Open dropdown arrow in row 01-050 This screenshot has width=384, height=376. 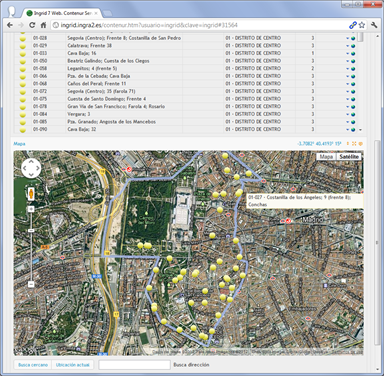click(x=347, y=61)
